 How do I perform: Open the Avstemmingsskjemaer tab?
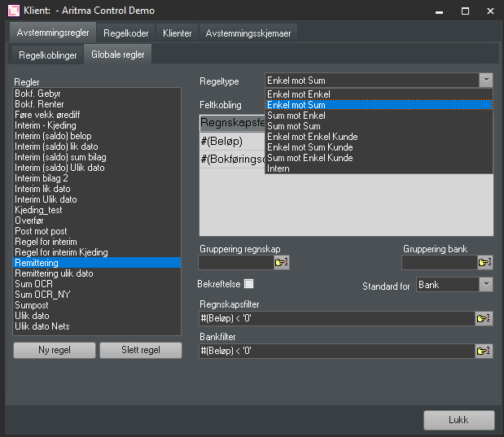pos(248,33)
